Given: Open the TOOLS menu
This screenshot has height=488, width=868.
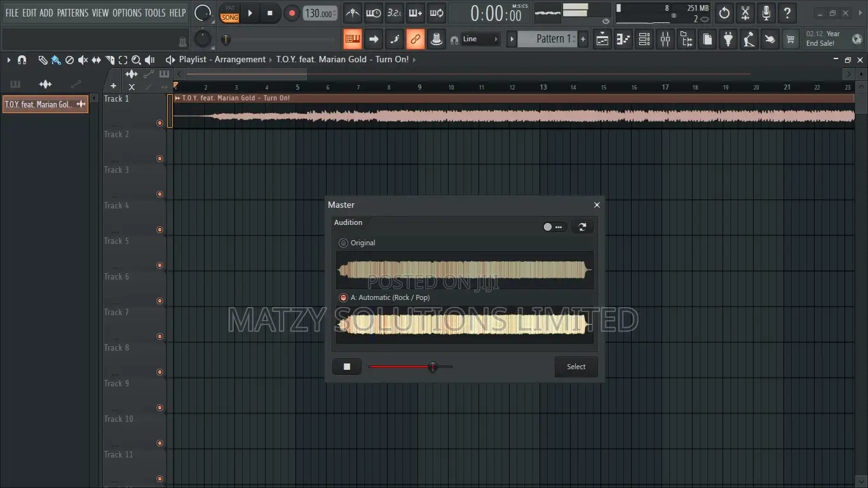Looking at the screenshot, I should (x=155, y=13).
